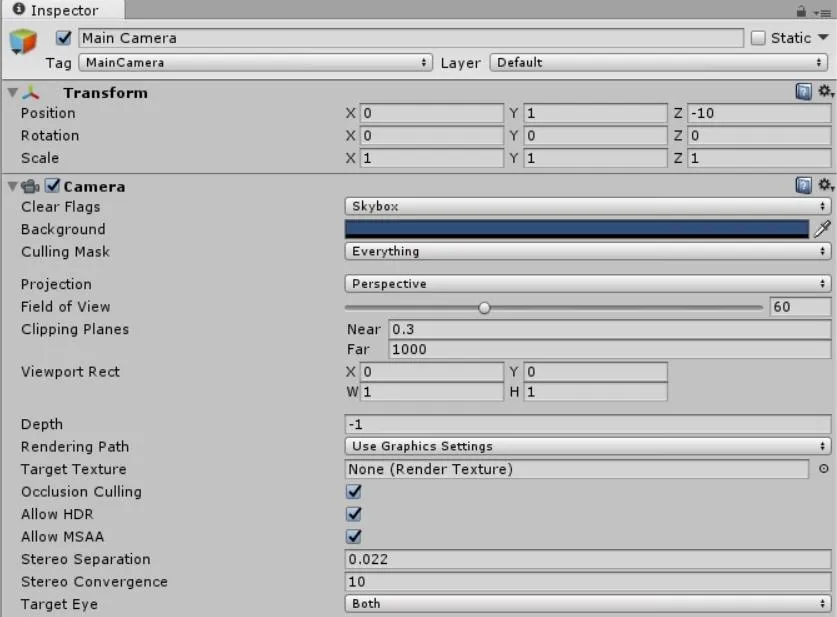The width and height of the screenshot is (837, 617).
Task: Click the Transform component title
Action: pyautogui.click(x=106, y=93)
